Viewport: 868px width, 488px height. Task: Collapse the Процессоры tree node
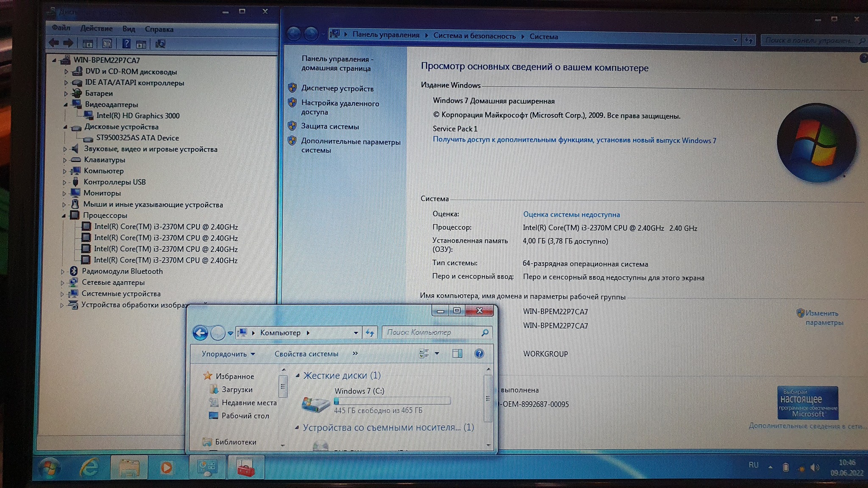pyautogui.click(x=64, y=216)
